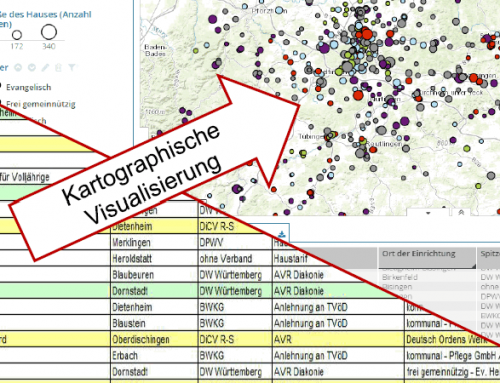Select the 'Birkenfeld' entry in the web table

[x=400, y=277]
